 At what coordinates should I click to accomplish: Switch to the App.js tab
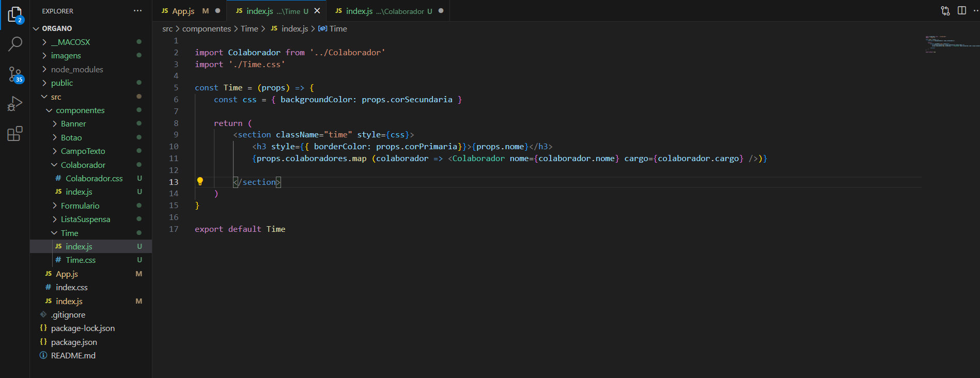[190, 11]
